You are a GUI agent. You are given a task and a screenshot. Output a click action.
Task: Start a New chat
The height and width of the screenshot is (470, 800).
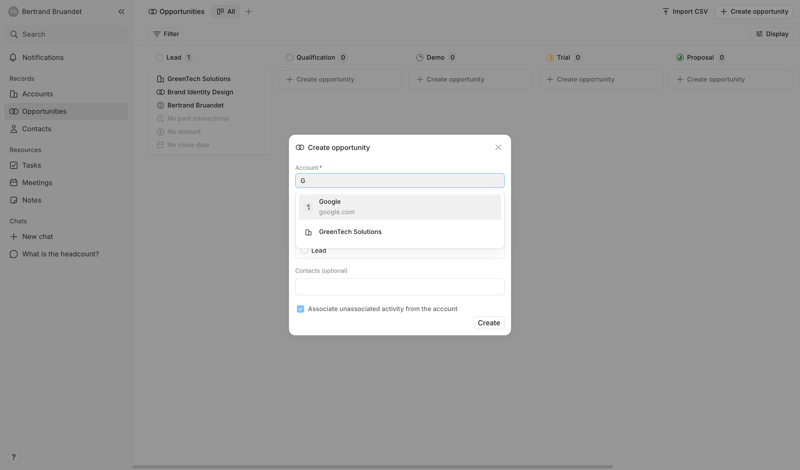(66, 237)
